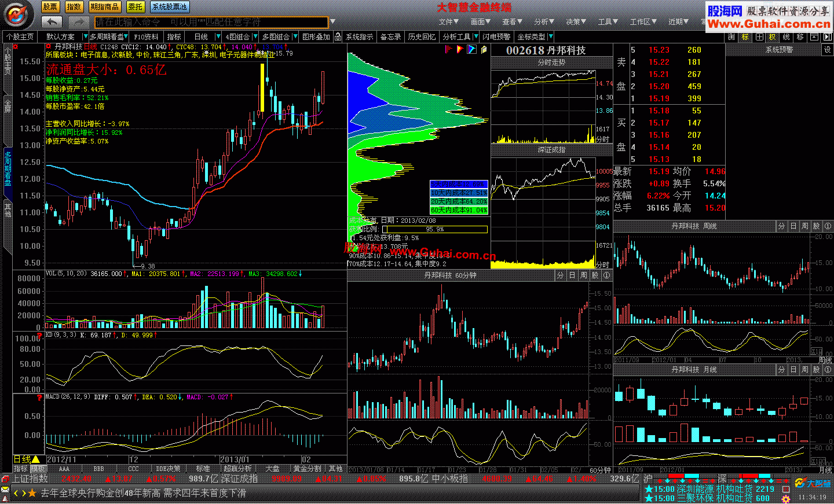Toggle 日 period in the 周线 panel
Image resolution: width=834 pixels, height=504 pixels.
click(793, 226)
